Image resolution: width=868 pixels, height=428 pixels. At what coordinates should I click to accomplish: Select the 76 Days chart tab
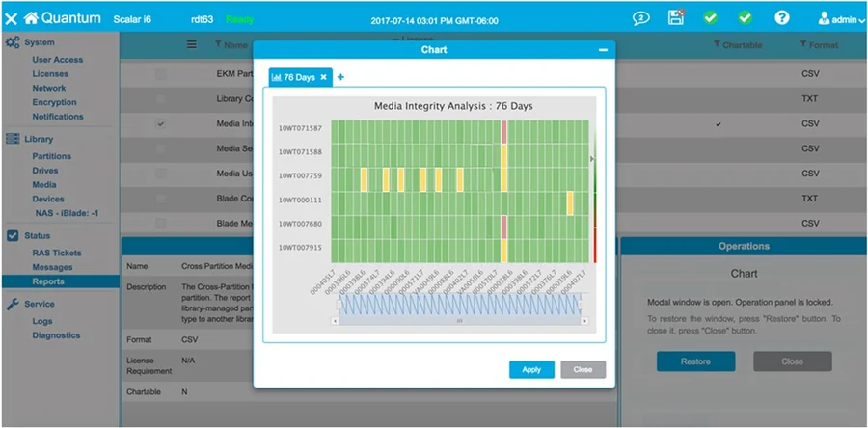300,77
